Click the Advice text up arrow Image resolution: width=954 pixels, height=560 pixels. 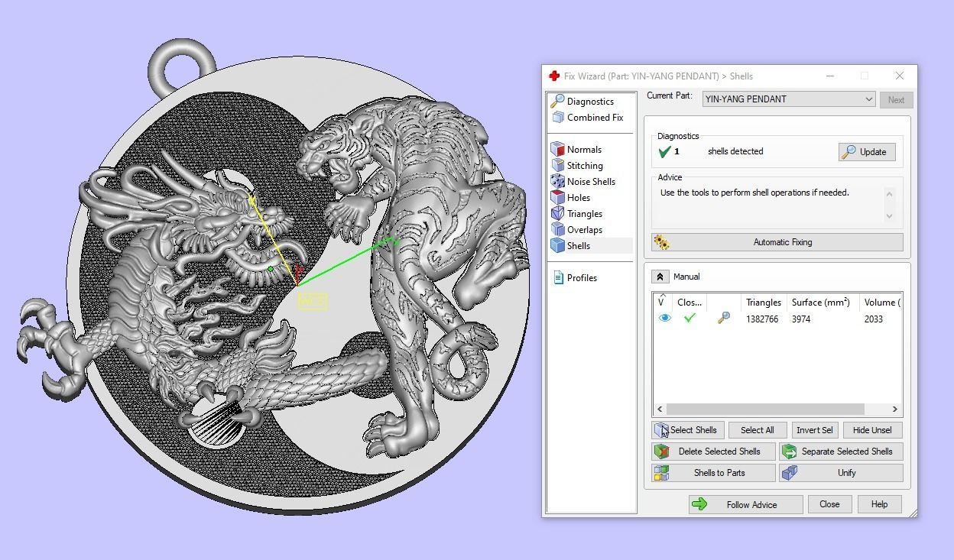pyautogui.click(x=889, y=193)
